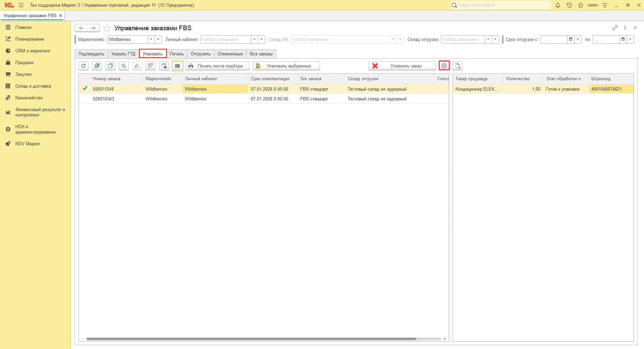Click the Срок отгрузки start date field
644x349 pixels.
(553, 39)
